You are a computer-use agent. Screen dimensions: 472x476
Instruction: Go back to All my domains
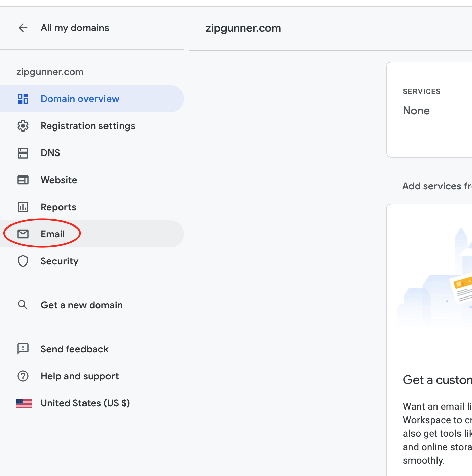[x=75, y=28]
